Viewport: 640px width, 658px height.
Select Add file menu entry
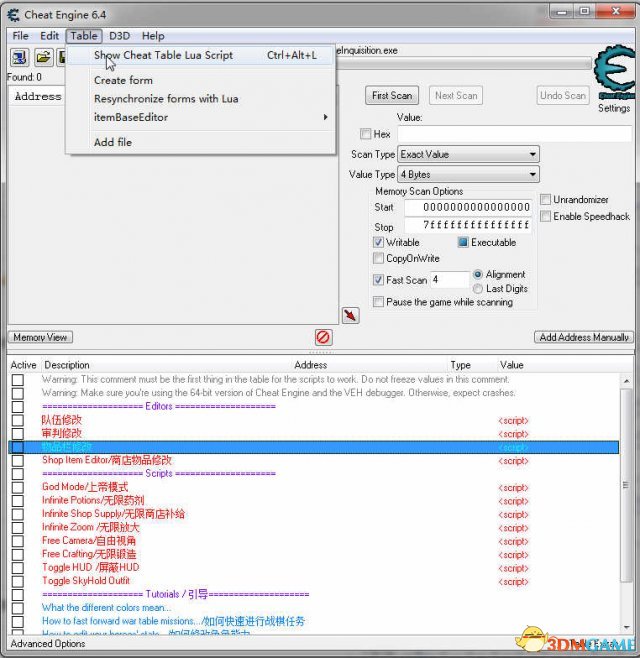coord(201,142)
